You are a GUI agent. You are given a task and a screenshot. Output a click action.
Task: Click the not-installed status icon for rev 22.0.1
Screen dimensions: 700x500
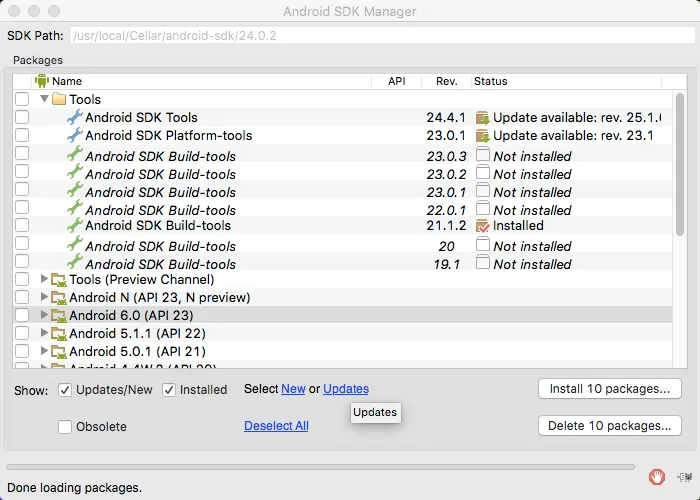coord(483,208)
